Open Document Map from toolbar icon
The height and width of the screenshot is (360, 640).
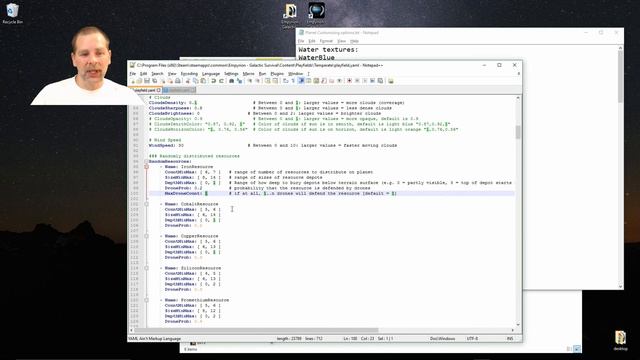[316, 81]
